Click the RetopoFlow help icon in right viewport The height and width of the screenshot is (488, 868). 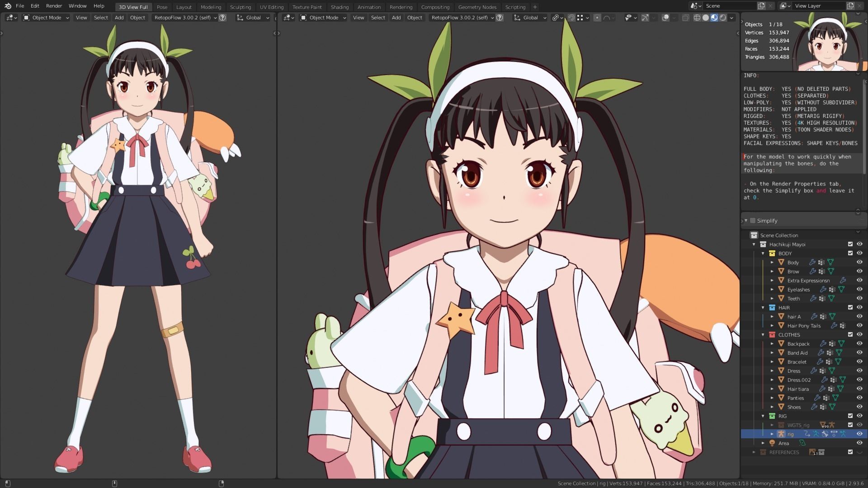[500, 18]
